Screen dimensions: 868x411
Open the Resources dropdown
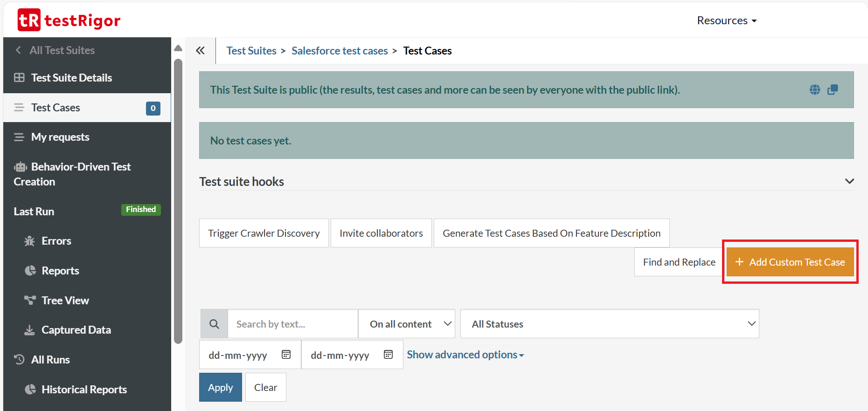click(x=727, y=21)
